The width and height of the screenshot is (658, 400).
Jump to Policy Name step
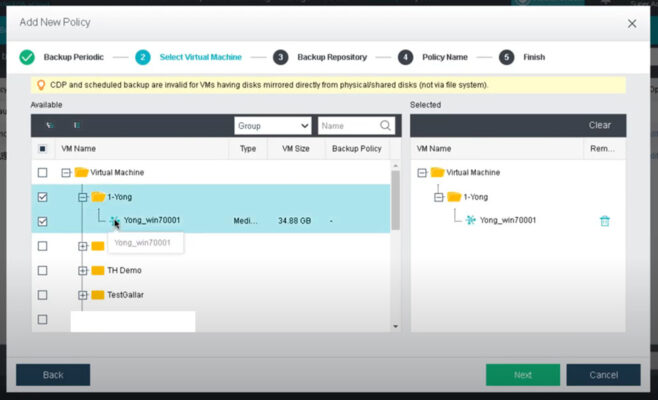[x=445, y=57]
